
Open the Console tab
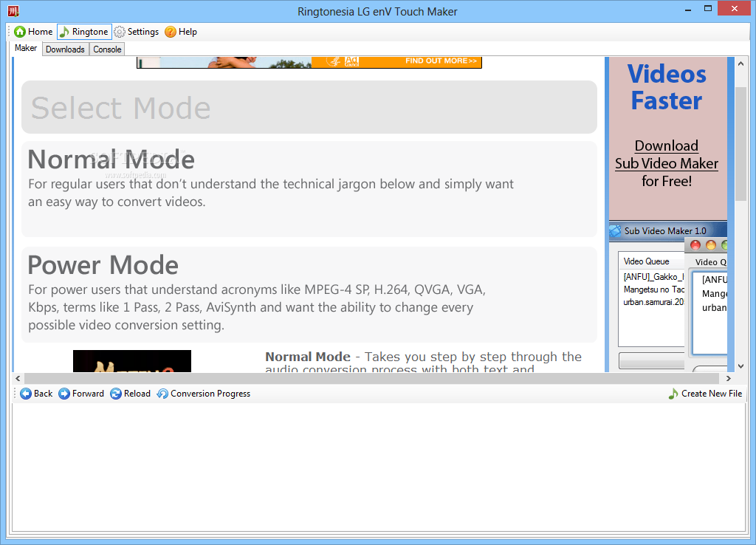click(107, 49)
